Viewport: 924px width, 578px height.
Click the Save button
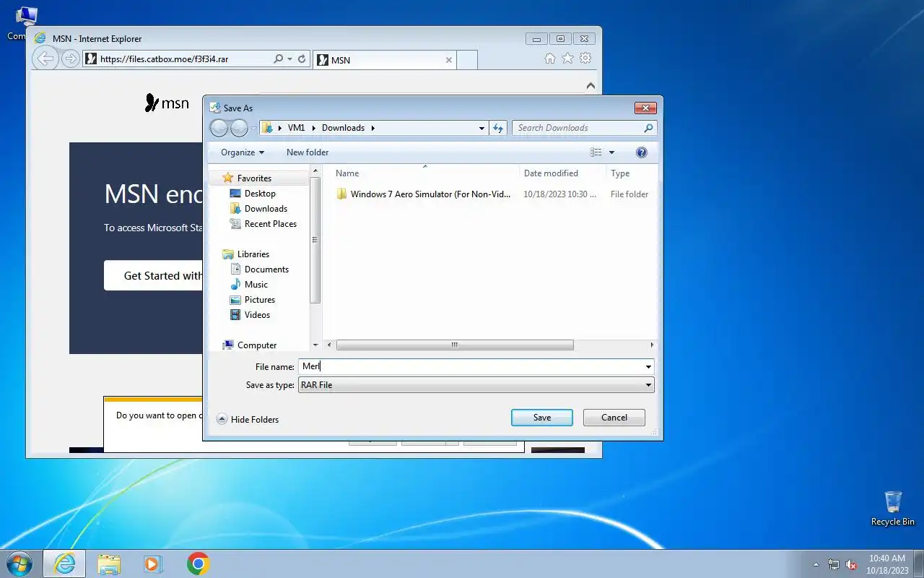[x=542, y=418]
